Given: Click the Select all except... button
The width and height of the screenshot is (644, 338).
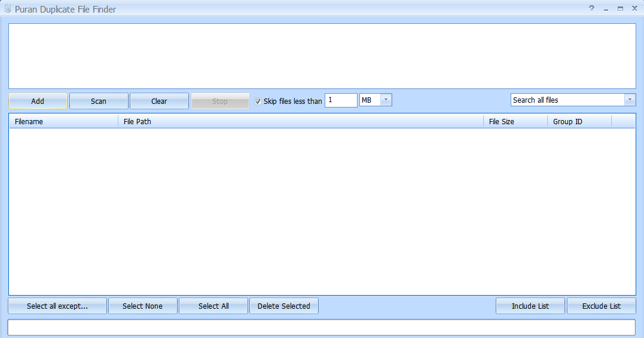Looking at the screenshot, I should (x=57, y=306).
